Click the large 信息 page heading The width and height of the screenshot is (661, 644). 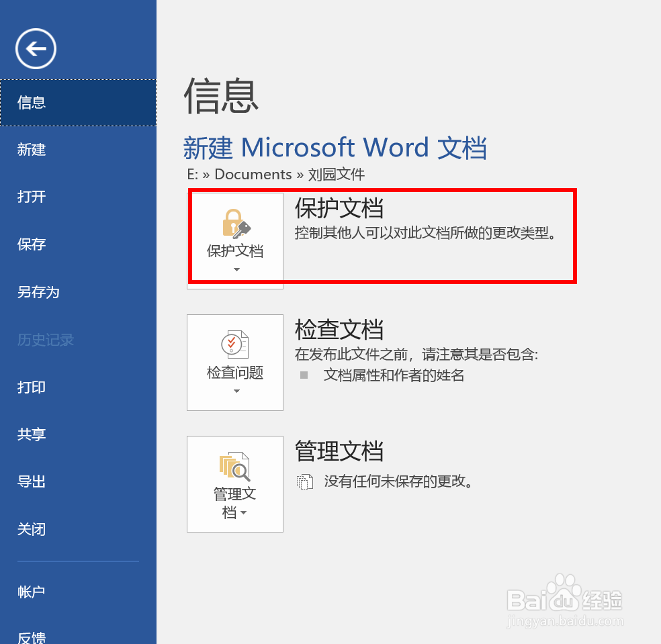coord(221,96)
